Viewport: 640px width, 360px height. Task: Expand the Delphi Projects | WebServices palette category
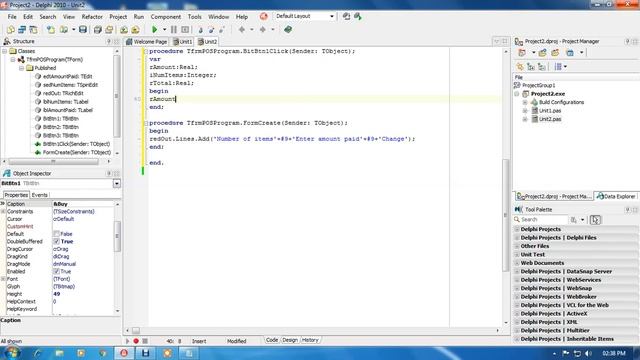[x=517, y=280]
